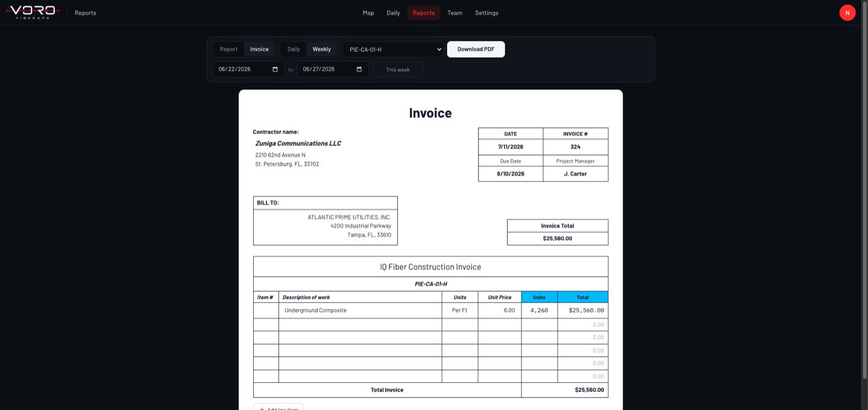The image size is (868, 410).
Task: Choose the Daily period toggle
Action: click(x=294, y=49)
